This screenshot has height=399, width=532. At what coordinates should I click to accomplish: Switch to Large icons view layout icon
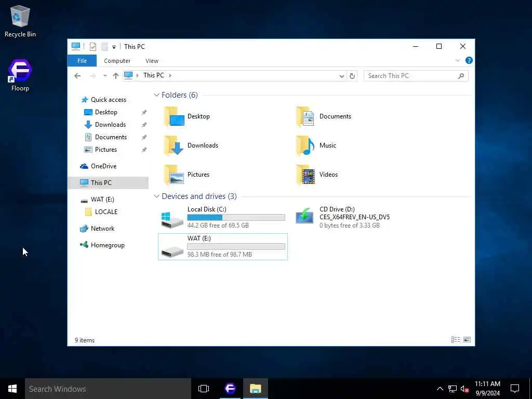[467, 340]
